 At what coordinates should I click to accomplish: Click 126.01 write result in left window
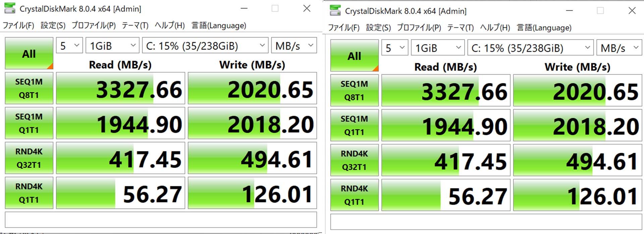(252, 193)
